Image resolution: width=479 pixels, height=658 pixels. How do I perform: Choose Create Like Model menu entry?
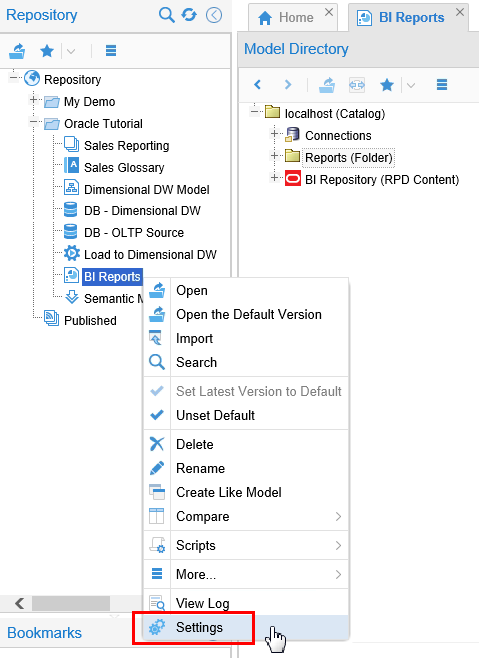point(246,492)
